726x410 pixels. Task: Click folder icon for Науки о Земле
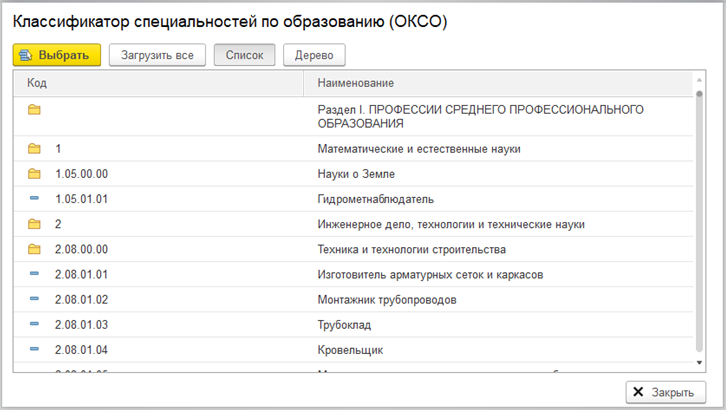(34, 174)
